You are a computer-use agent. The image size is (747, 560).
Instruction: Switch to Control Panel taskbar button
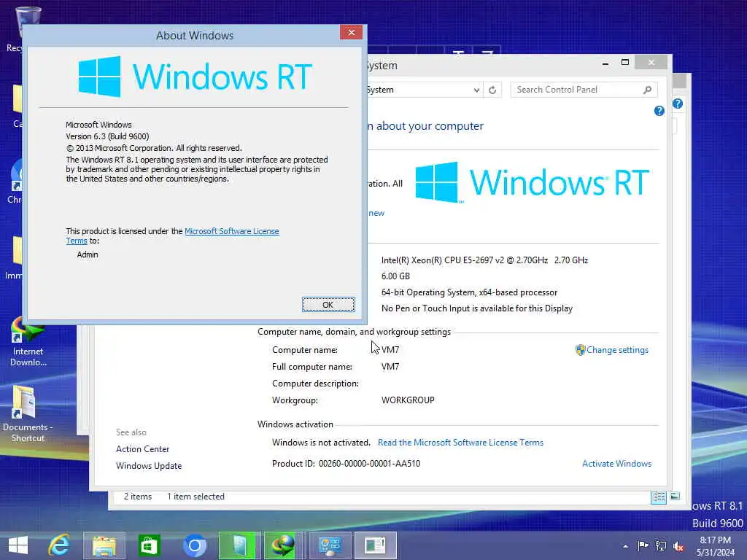[x=330, y=545]
